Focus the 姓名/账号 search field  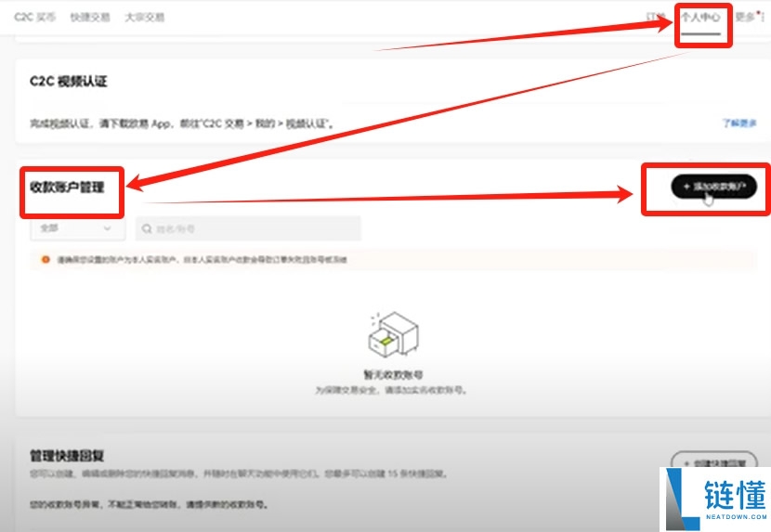coord(248,228)
